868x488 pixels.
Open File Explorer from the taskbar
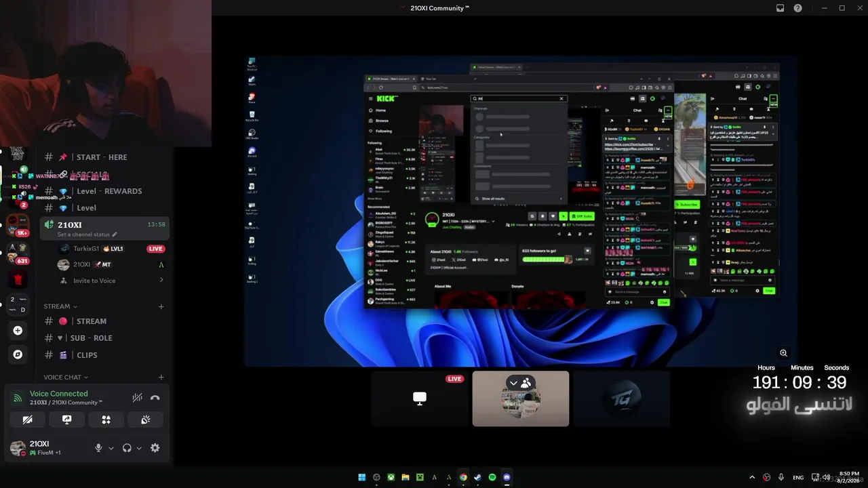tap(406, 477)
